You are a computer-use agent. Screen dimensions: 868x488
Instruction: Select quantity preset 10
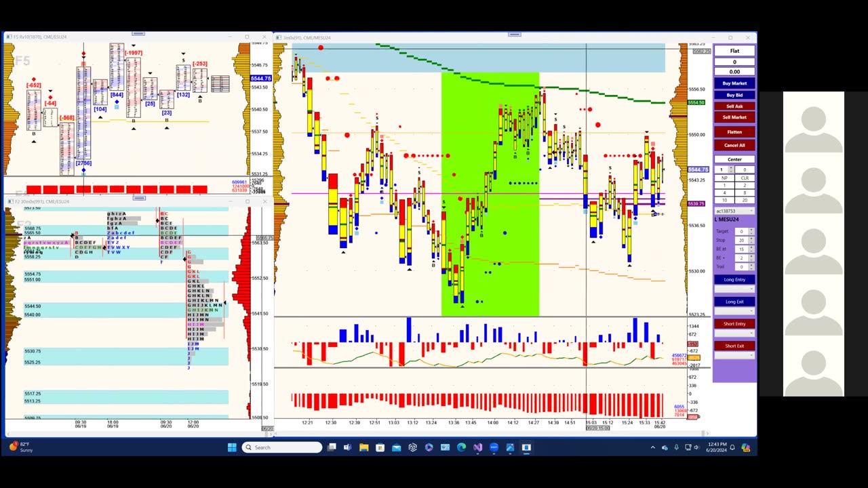[724, 200]
